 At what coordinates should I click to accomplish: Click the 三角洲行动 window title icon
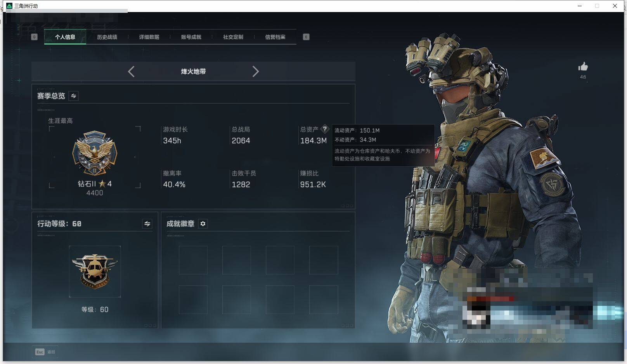point(9,6)
